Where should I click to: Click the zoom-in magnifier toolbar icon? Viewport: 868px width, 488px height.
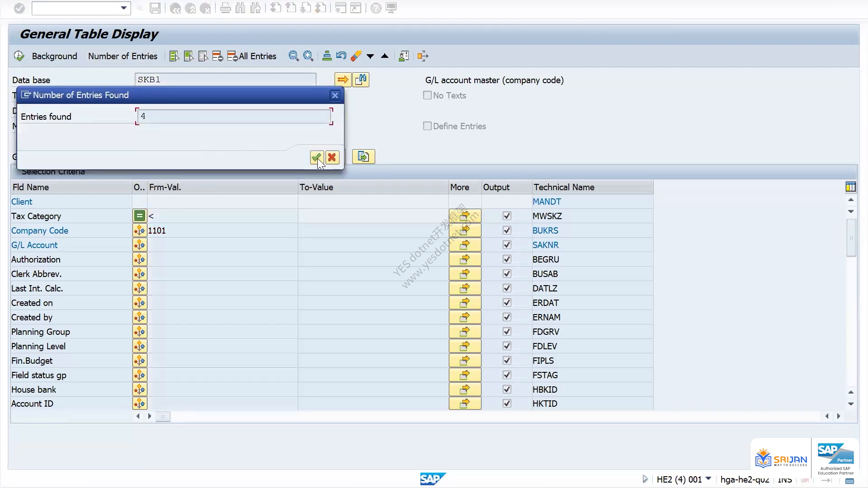point(308,56)
